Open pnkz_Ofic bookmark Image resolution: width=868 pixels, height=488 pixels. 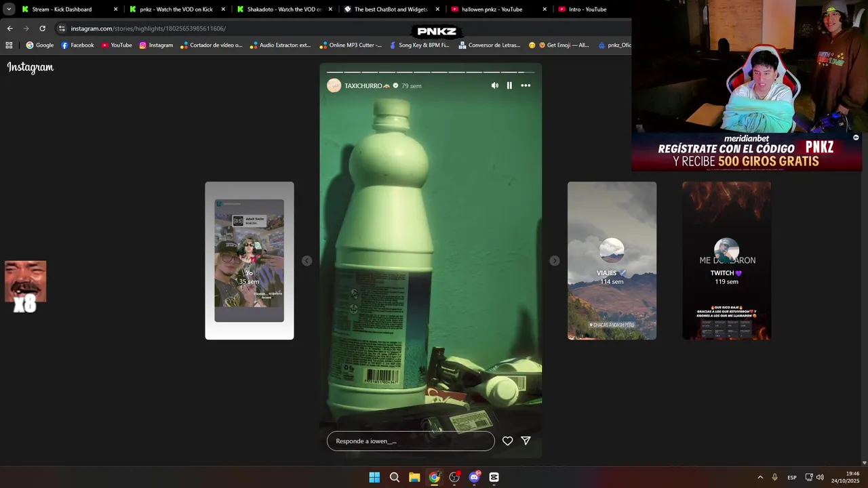(614, 45)
